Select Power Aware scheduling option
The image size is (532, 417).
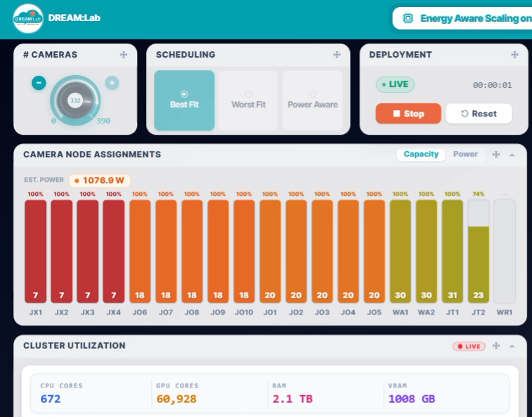pos(313,100)
